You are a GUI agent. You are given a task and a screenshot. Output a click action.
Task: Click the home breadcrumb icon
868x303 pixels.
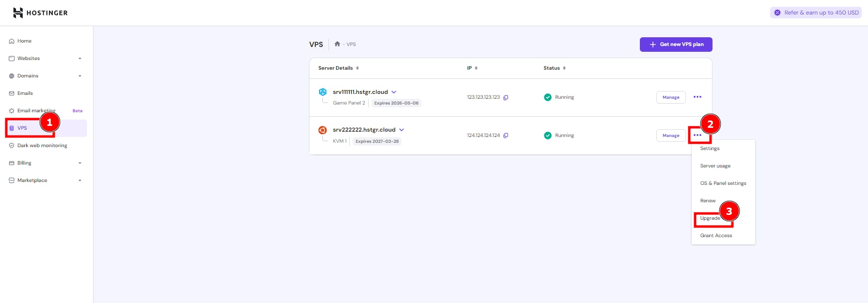(337, 44)
